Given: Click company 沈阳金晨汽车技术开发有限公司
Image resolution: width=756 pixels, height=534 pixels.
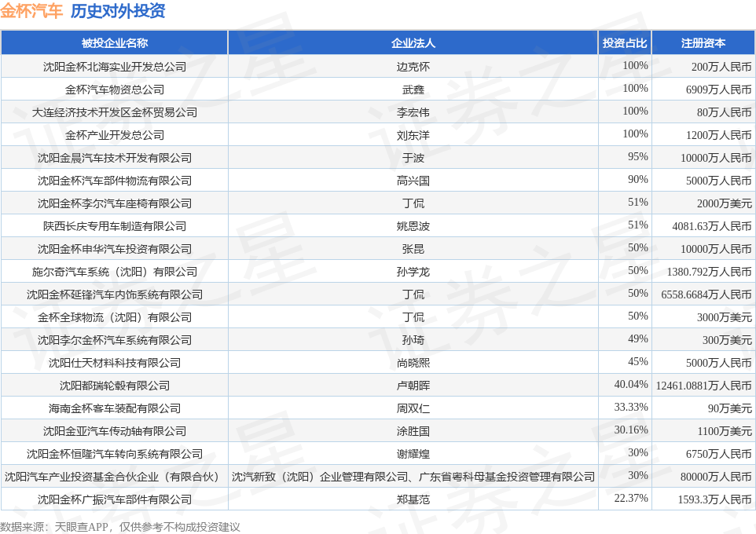Looking at the screenshot, I should (x=115, y=158).
